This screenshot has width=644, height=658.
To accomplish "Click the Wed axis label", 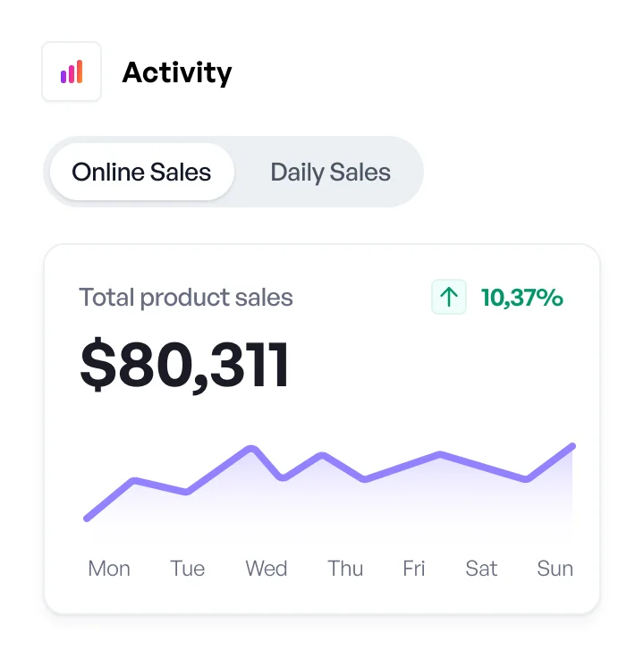I will (x=267, y=569).
